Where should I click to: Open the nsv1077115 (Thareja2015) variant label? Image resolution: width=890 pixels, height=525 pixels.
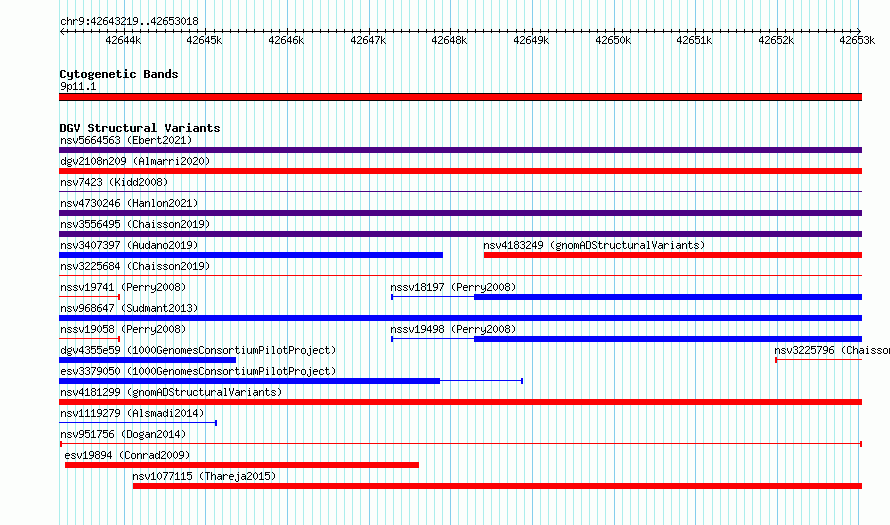tap(204, 476)
